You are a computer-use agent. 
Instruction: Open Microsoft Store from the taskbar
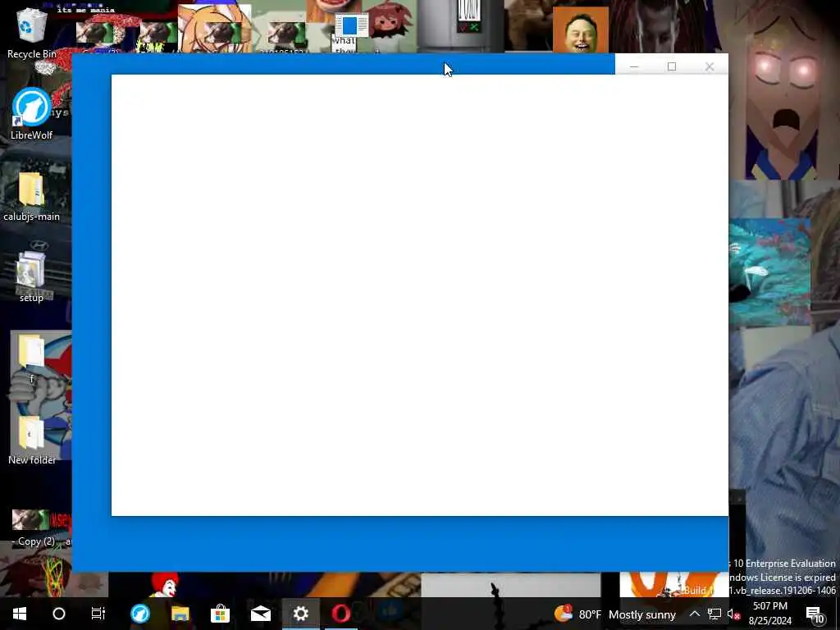pyautogui.click(x=220, y=614)
